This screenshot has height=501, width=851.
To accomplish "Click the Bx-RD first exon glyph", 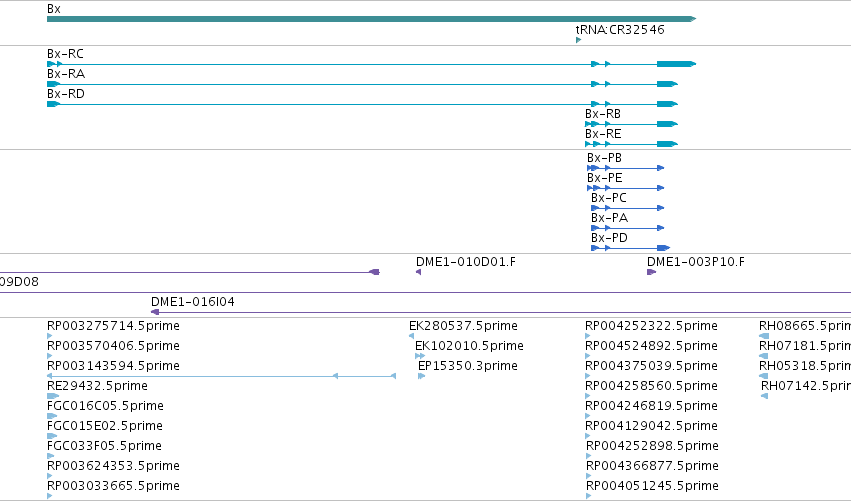I will click(x=53, y=104).
